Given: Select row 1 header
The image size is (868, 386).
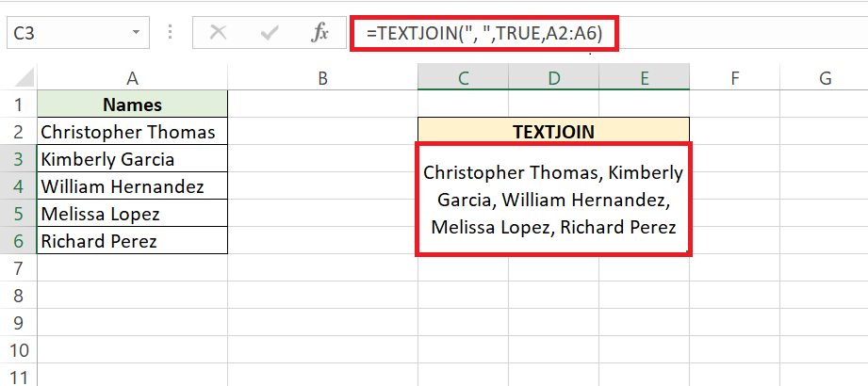Looking at the screenshot, I should tap(19, 105).
